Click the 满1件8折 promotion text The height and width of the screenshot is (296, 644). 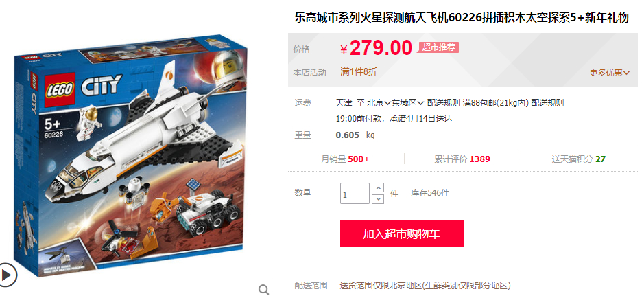coord(359,71)
